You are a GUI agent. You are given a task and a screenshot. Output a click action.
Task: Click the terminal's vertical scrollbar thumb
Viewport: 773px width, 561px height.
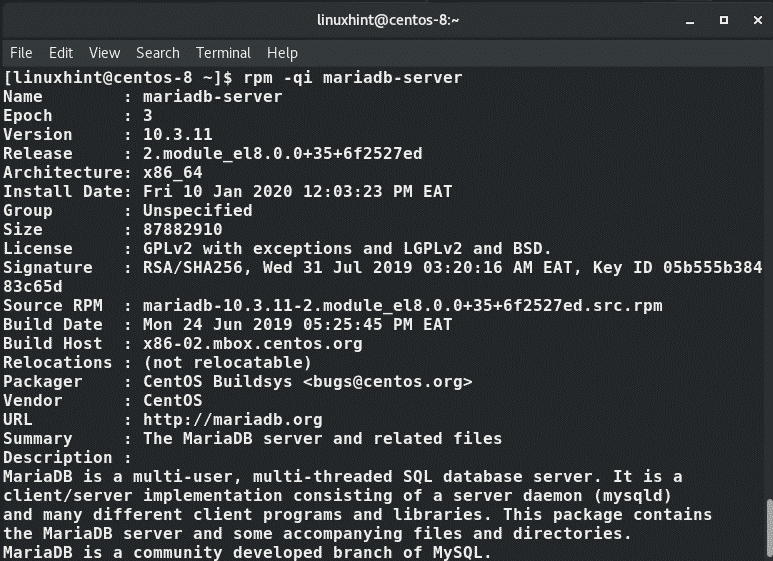[767, 526]
